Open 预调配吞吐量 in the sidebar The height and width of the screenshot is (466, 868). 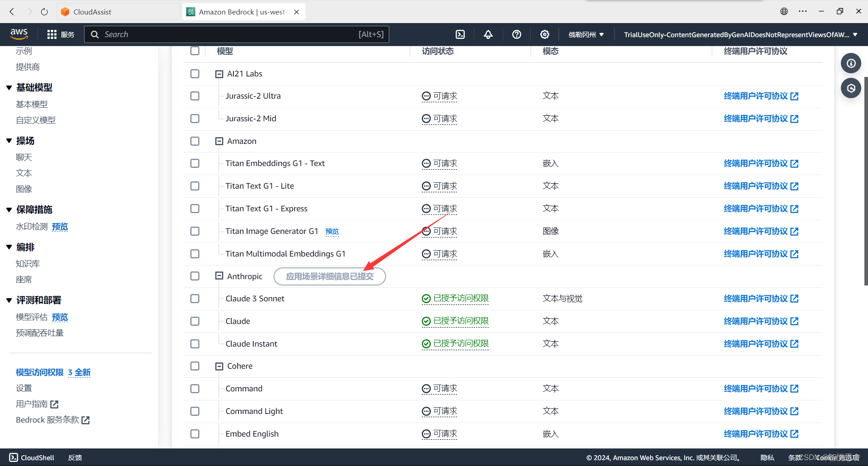click(x=40, y=333)
